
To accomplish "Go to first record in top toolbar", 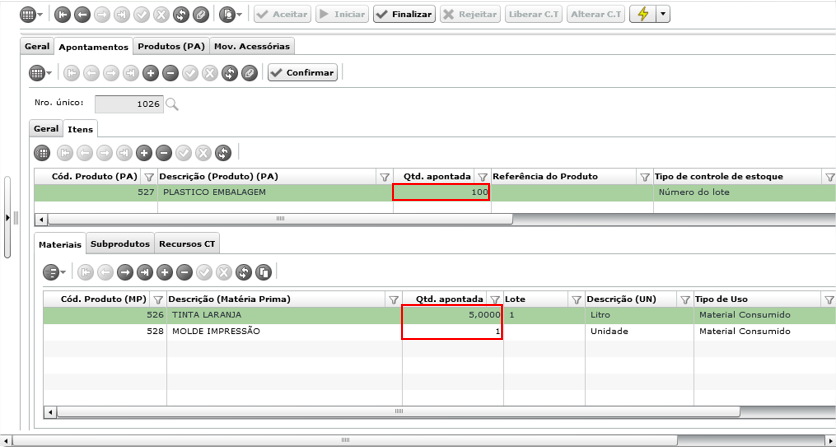I will pos(62,15).
